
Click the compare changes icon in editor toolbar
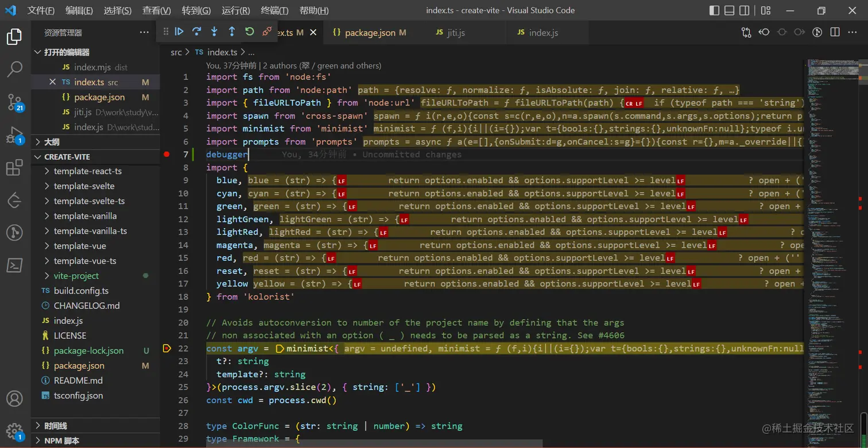coord(746,32)
